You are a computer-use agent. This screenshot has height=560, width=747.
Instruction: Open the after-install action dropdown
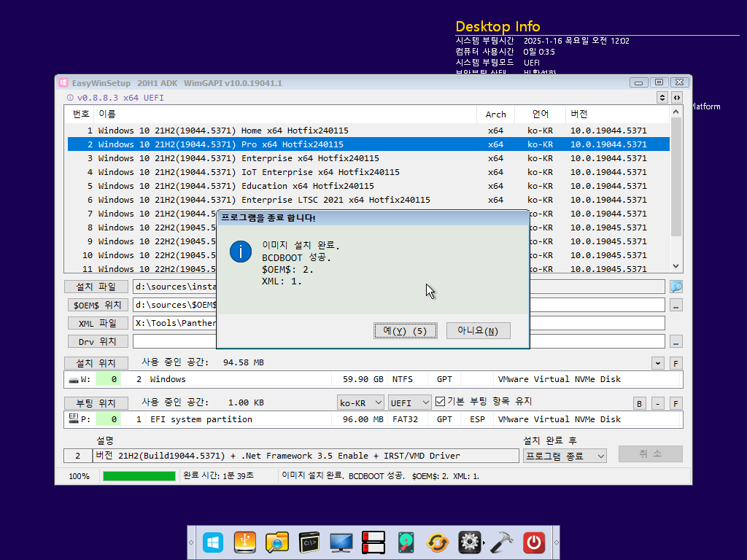(565, 456)
